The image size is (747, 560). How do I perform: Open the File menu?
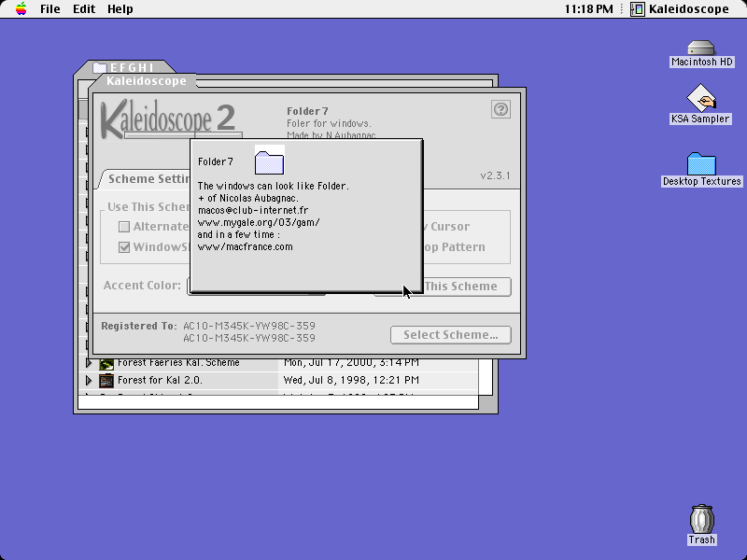coord(50,9)
